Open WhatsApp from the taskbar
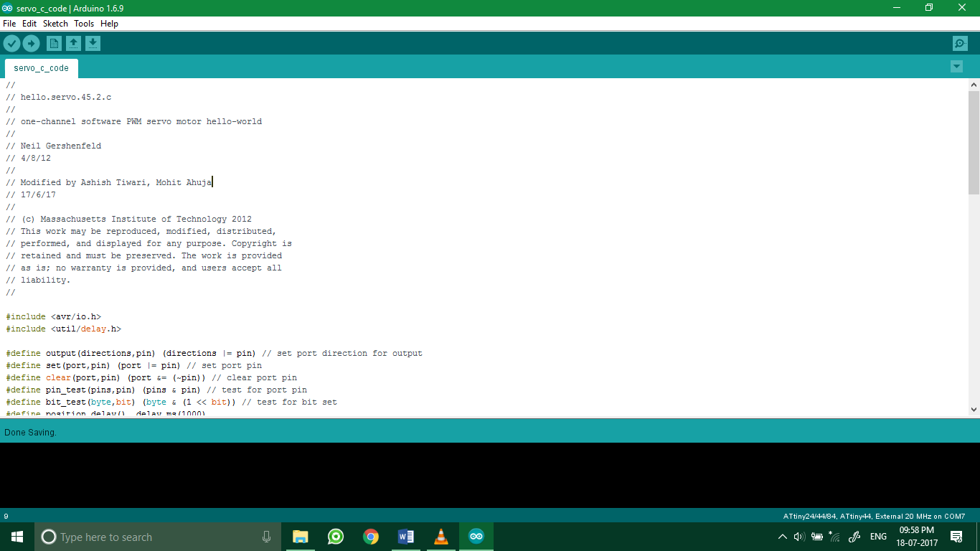This screenshot has height=551, width=980. click(x=336, y=537)
